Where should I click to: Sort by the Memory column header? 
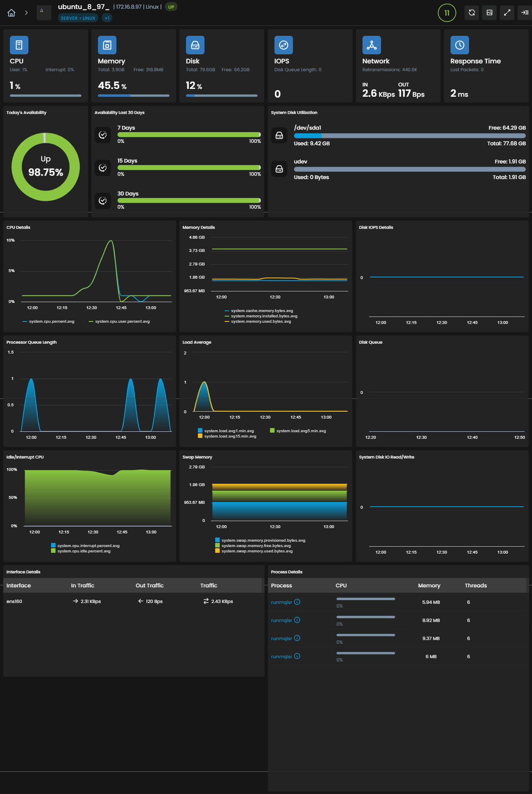click(429, 585)
